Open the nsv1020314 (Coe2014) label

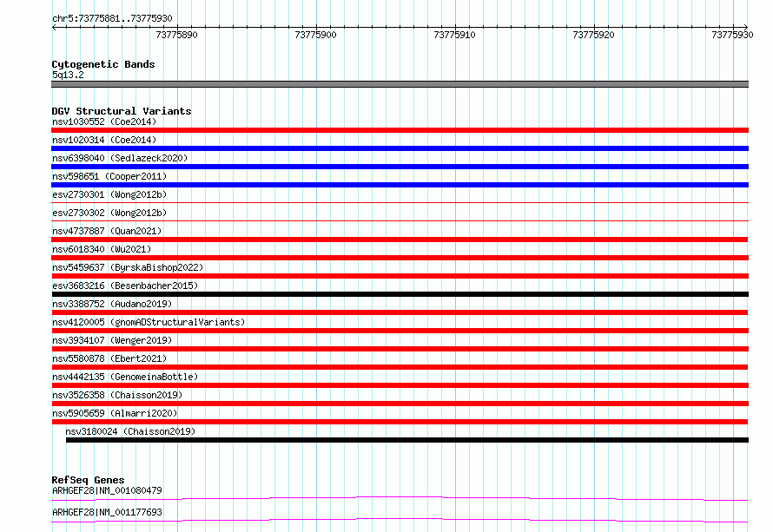pyautogui.click(x=104, y=140)
